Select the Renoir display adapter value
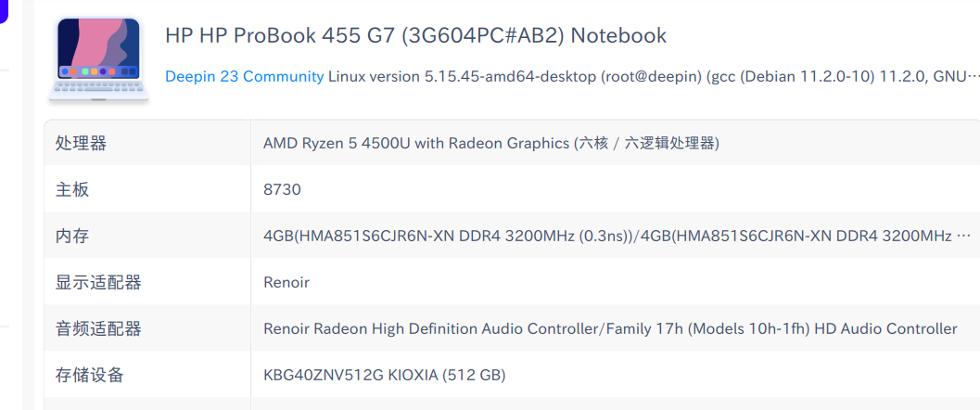This screenshot has height=410, width=980. [286, 282]
